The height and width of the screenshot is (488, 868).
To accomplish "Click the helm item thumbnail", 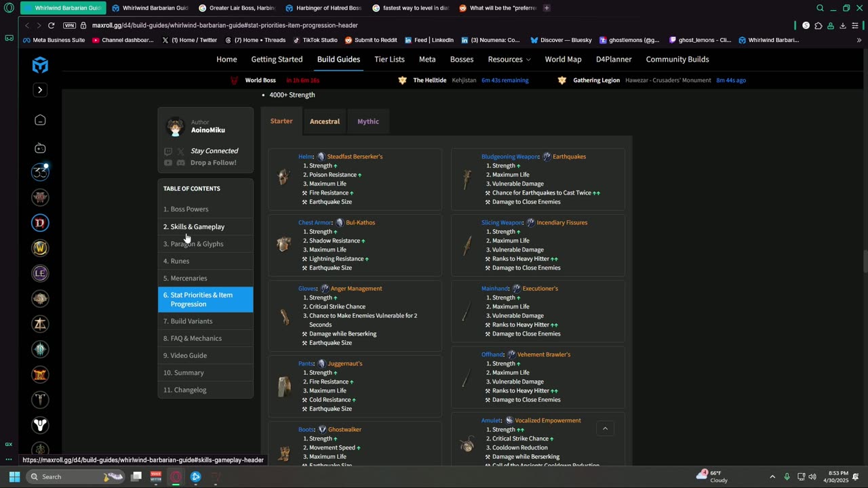I will click(x=284, y=178).
